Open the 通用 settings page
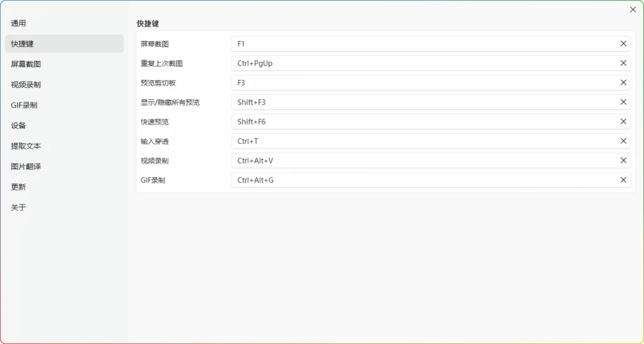 click(x=65, y=23)
